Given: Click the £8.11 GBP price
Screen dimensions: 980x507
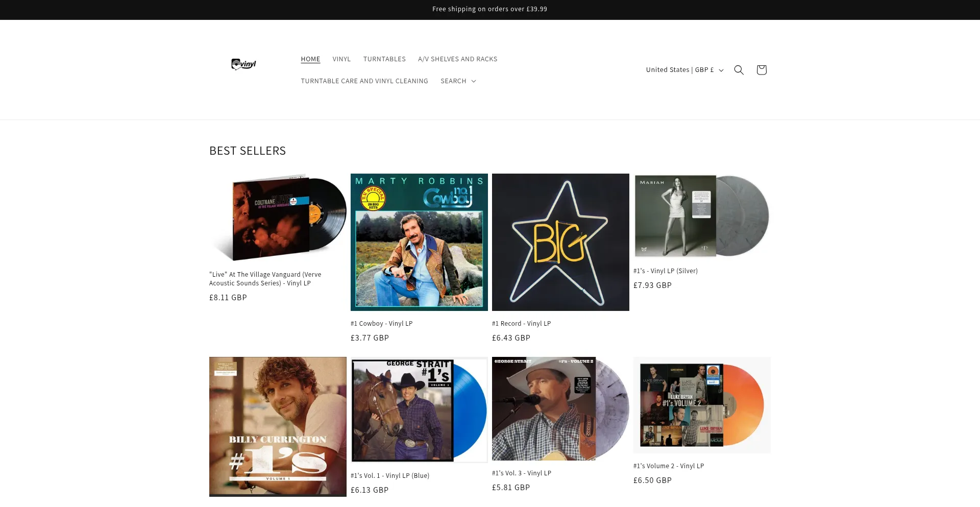Looking at the screenshot, I should click(228, 298).
